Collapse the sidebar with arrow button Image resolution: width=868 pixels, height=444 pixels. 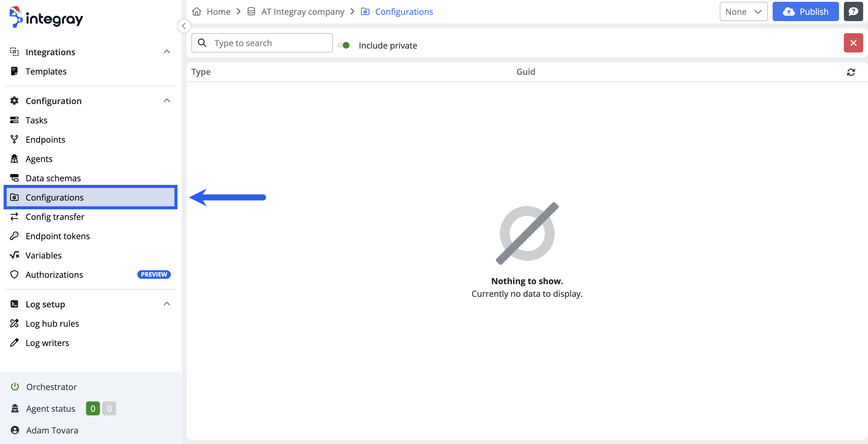pos(183,26)
